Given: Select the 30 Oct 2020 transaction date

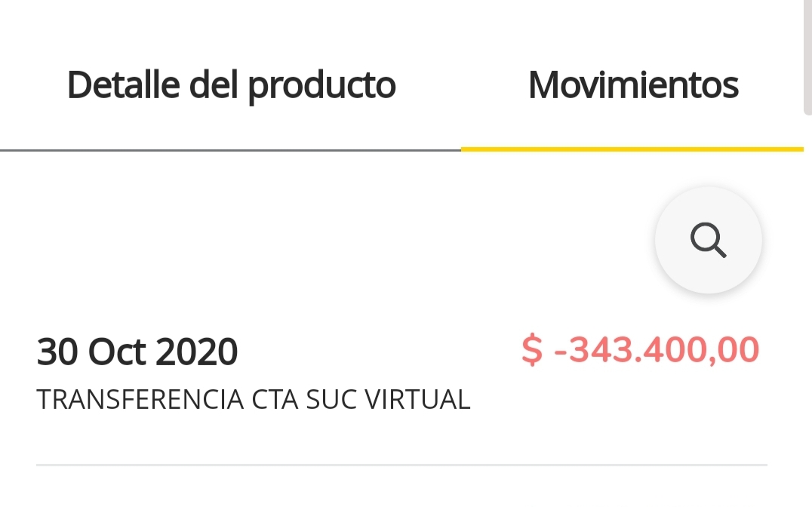Looking at the screenshot, I should [137, 352].
